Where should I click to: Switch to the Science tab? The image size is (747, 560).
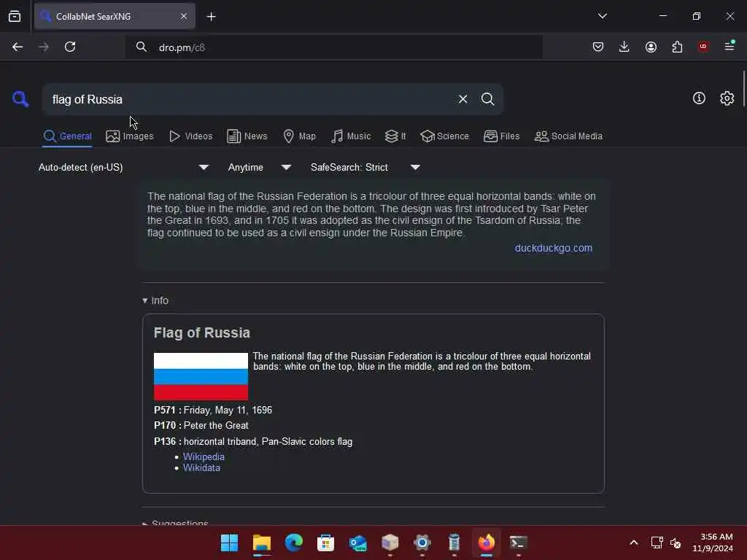(x=444, y=136)
